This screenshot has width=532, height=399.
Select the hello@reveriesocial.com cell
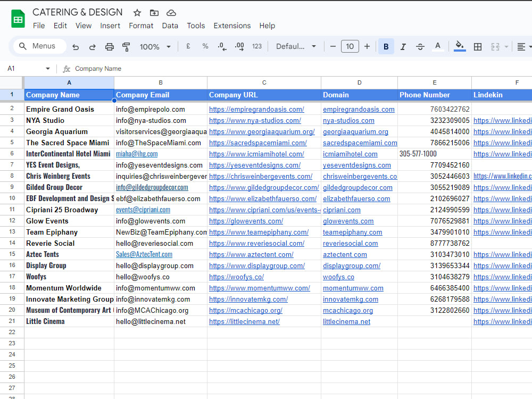pos(161,243)
